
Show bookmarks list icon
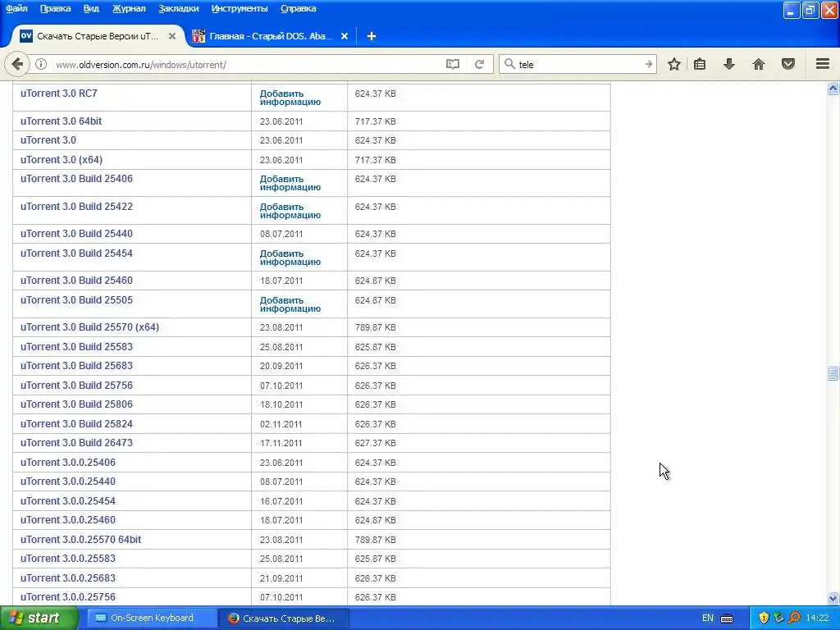click(700, 64)
